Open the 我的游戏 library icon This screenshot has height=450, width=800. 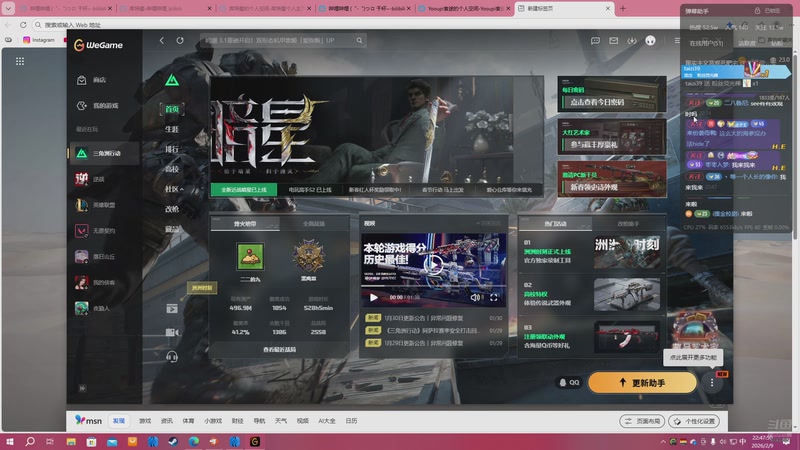[x=82, y=106]
